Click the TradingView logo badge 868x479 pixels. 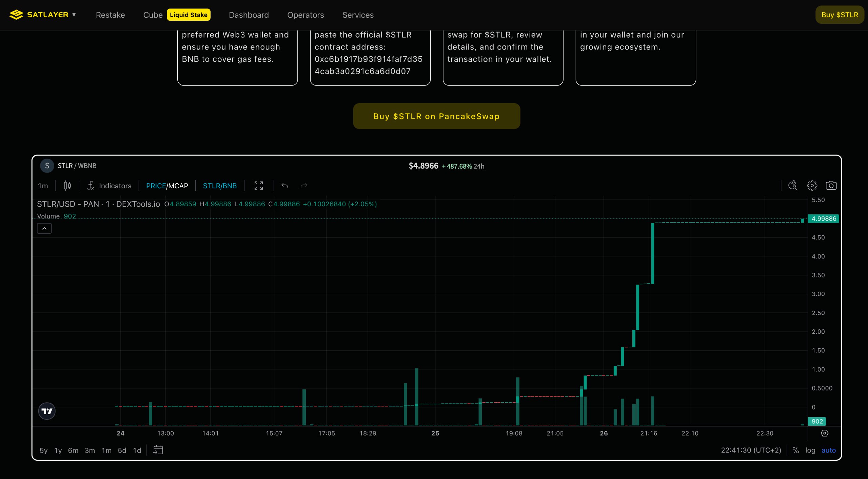[x=47, y=411]
